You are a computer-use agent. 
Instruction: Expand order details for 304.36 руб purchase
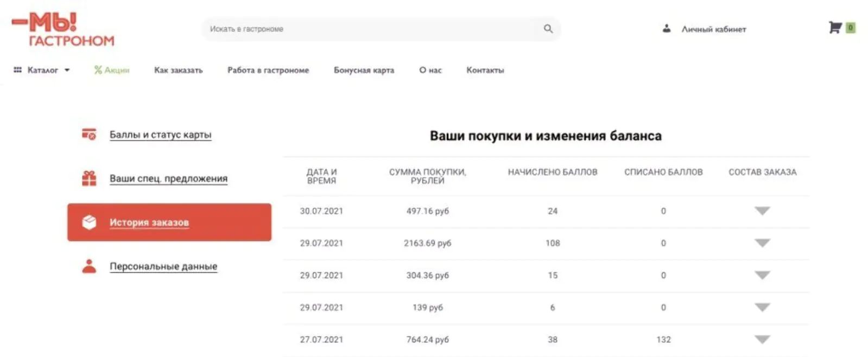[x=762, y=275]
